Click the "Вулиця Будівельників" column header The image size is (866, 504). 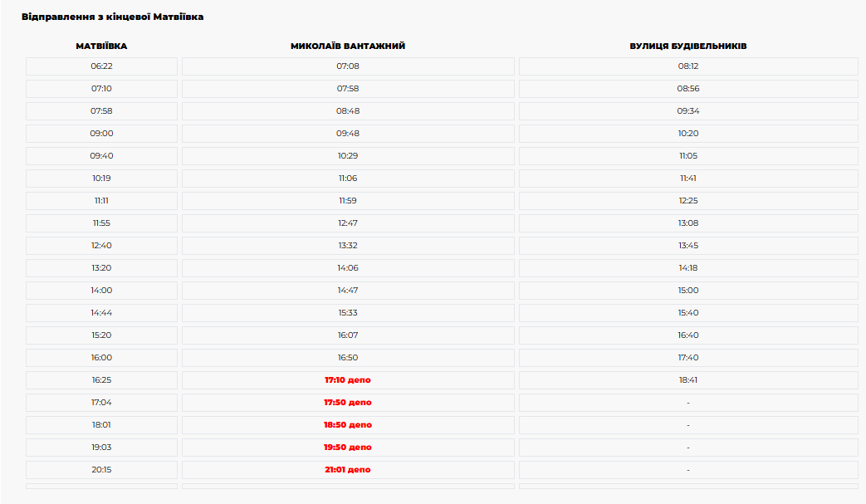pos(688,46)
